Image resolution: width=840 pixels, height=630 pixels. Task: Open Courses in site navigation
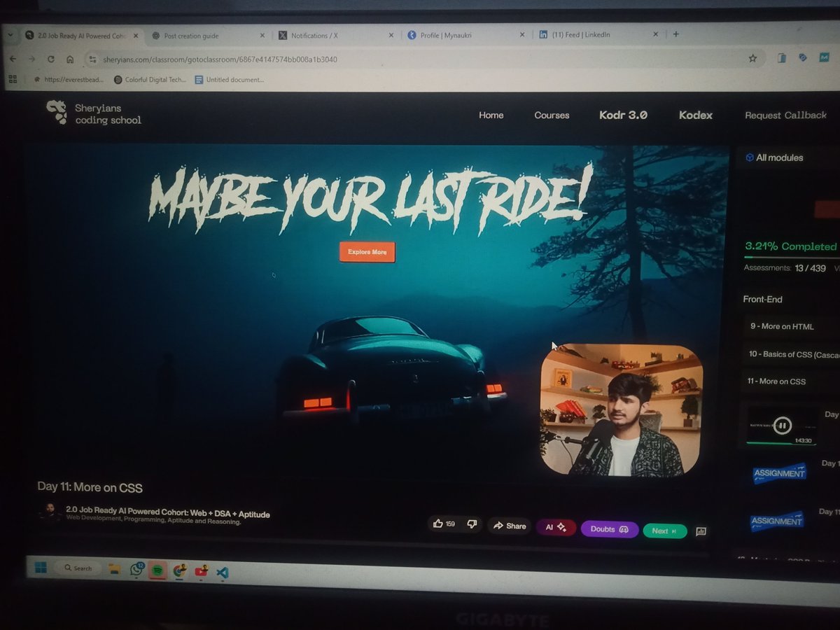point(552,115)
